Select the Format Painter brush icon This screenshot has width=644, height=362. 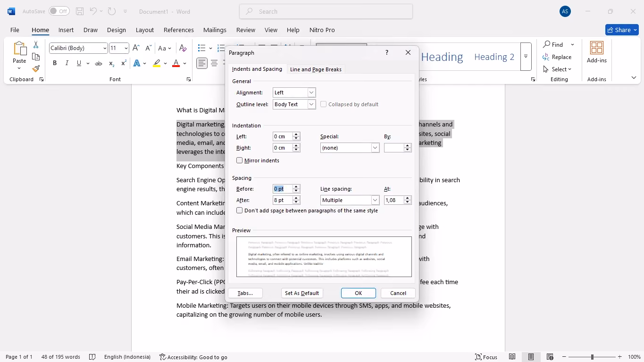tap(36, 68)
